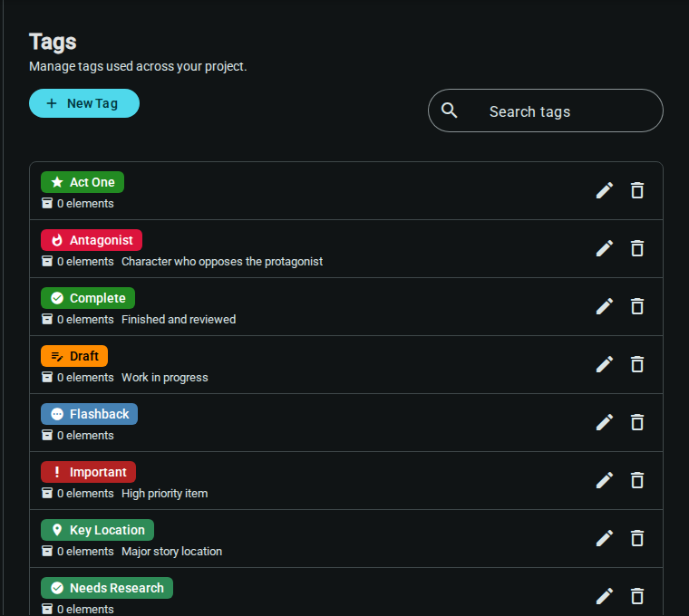Edit the Needs Research tag
The image size is (689, 616).
604,596
